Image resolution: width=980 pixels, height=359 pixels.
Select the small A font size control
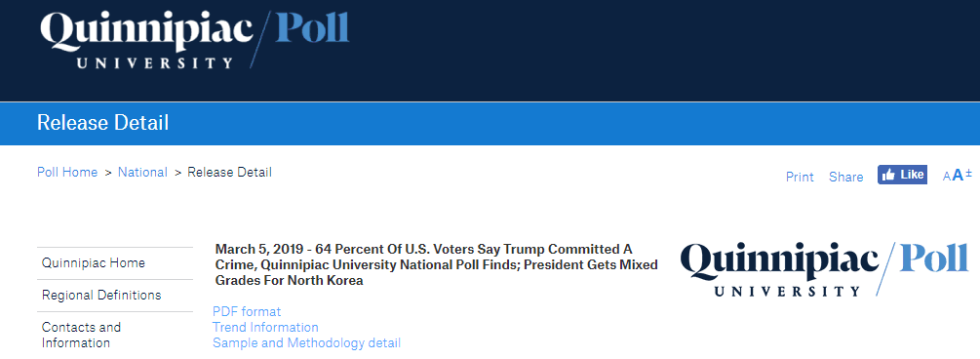(x=946, y=177)
